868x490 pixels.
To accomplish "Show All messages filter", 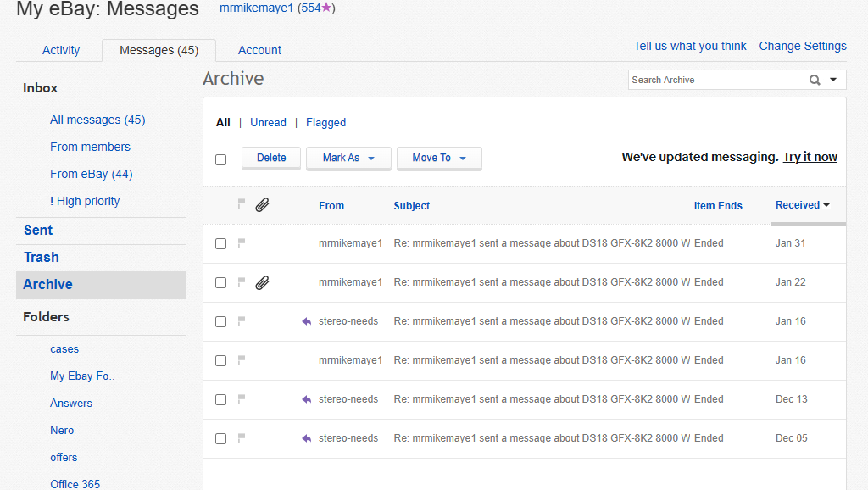I will pos(223,122).
